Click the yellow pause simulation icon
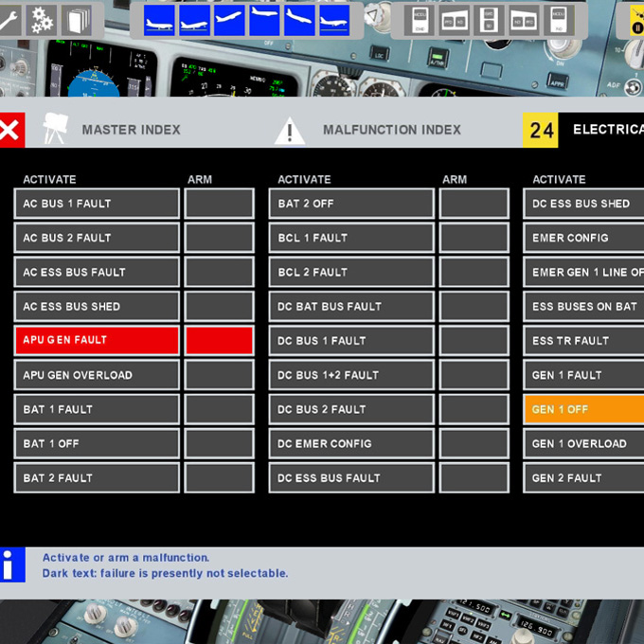This screenshot has height=644, width=644. tap(636, 20)
